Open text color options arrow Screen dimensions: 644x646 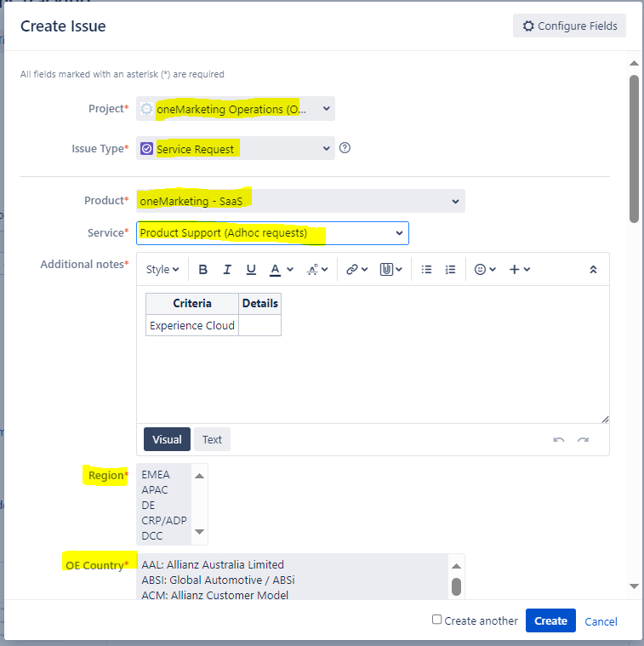[290, 270]
